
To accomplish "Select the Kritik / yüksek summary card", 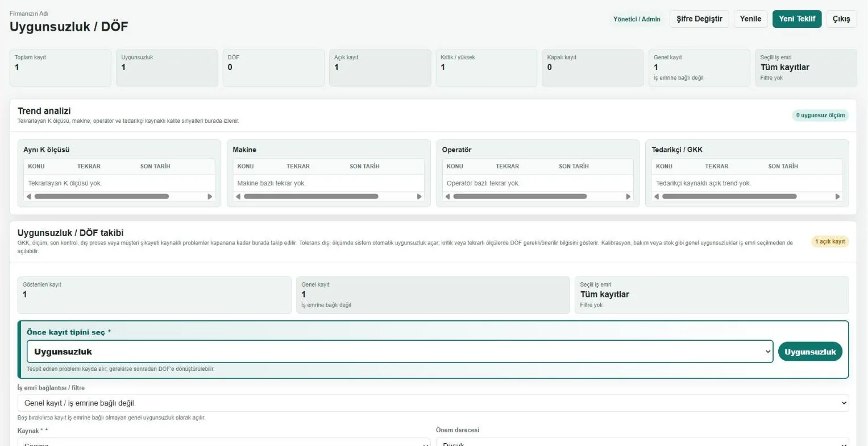I will [487, 68].
